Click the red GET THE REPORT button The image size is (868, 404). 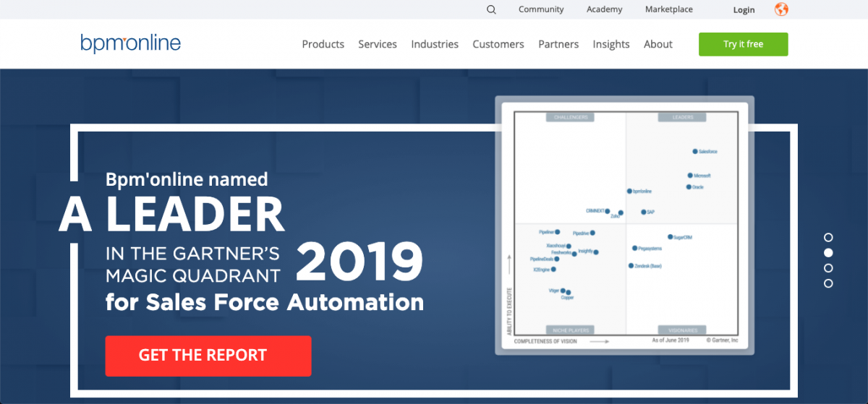pos(208,356)
